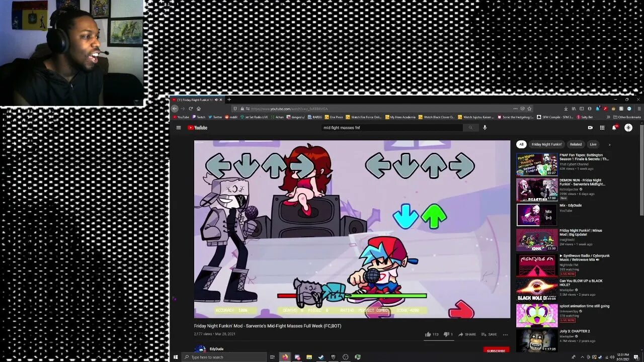Click the YouTube search input field

click(392, 128)
